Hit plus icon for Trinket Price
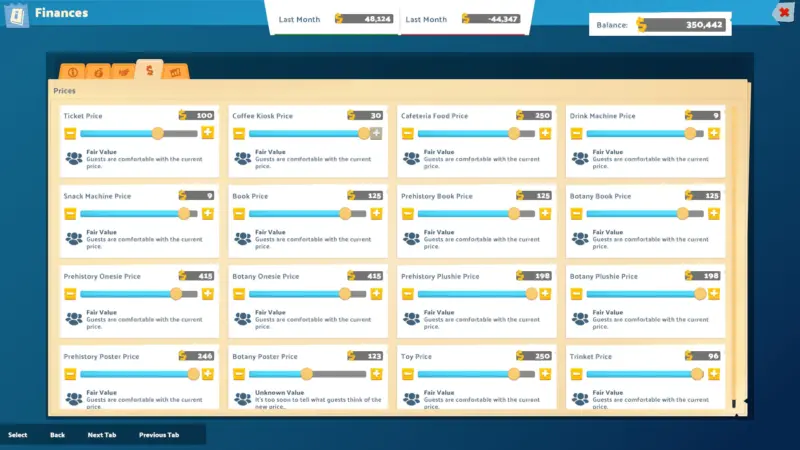Screen dimensions: 800x450 tap(714, 374)
